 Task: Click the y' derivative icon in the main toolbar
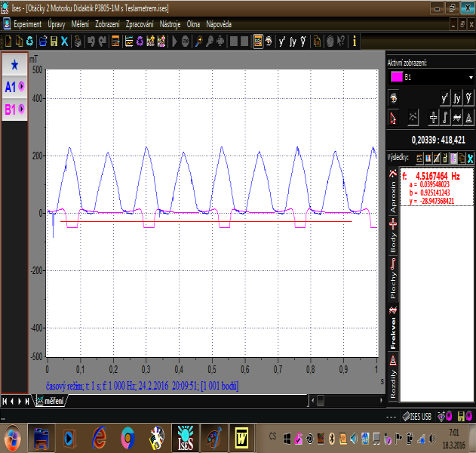point(282,41)
